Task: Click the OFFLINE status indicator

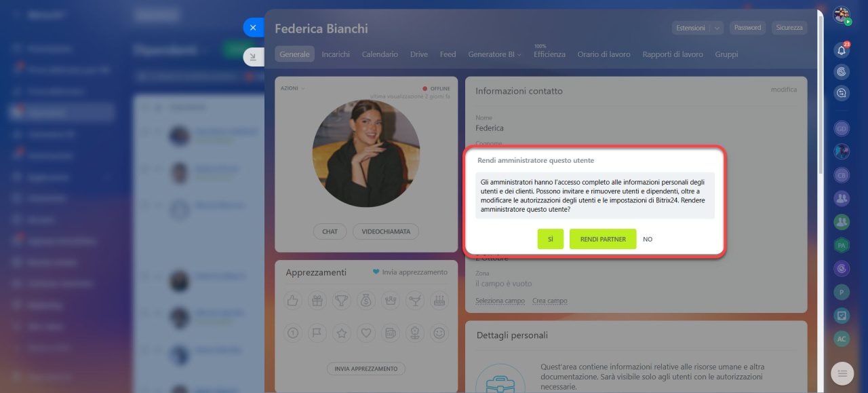Action: pos(435,88)
